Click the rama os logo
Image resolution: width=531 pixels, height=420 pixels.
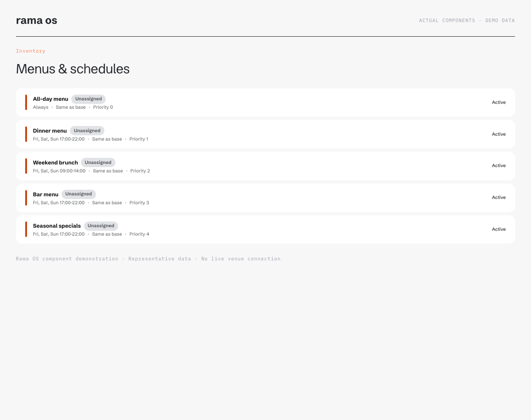click(x=36, y=20)
